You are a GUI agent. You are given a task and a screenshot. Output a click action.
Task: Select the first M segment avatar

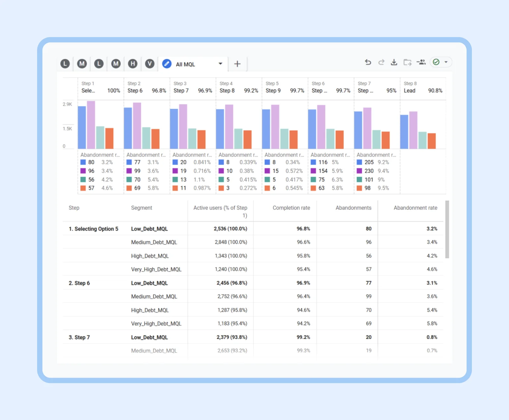click(x=82, y=64)
